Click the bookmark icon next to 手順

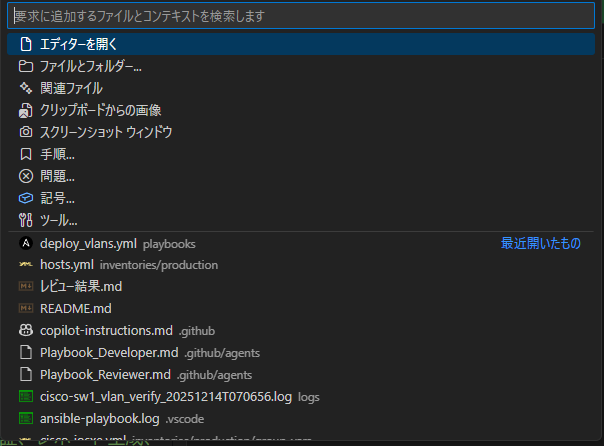pos(26,155)
